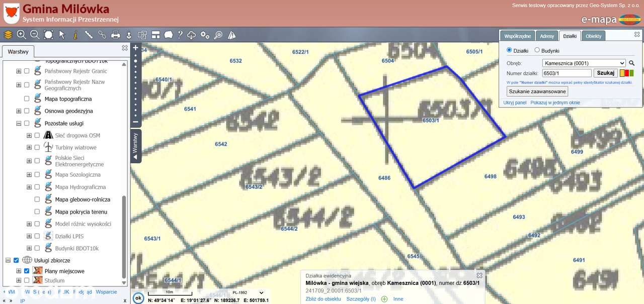Collapse the Pozostałe usługi tree node
This screenshot has height=304, width=644.
[x=19, y=124]
